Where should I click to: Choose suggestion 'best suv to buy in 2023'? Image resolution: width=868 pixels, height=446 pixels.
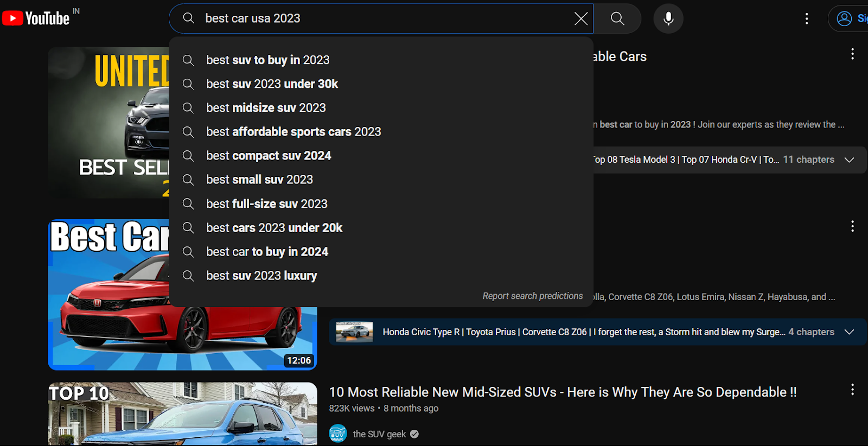pyautogui.click(x=381, y=60)
